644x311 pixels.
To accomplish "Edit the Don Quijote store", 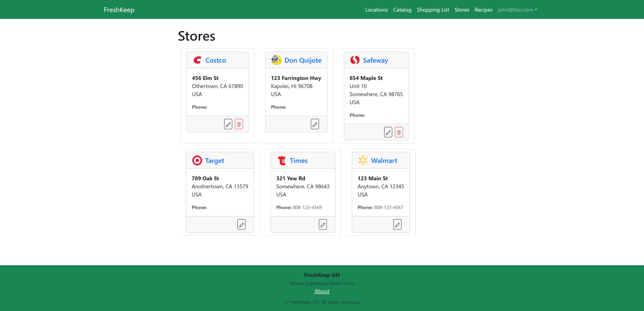I will pos(315,124).
